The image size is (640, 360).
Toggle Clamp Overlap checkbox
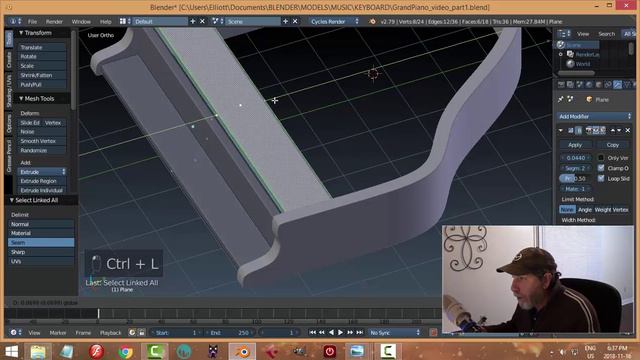click(601, 168)
